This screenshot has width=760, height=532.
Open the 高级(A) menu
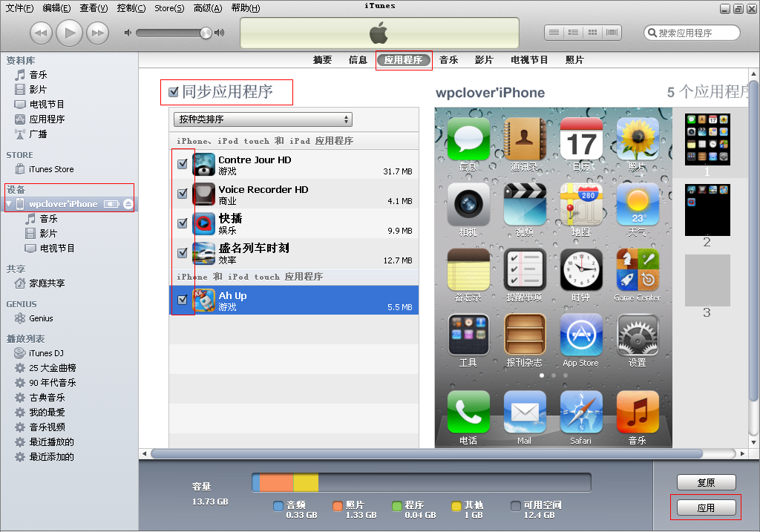(x=208, y=7)
